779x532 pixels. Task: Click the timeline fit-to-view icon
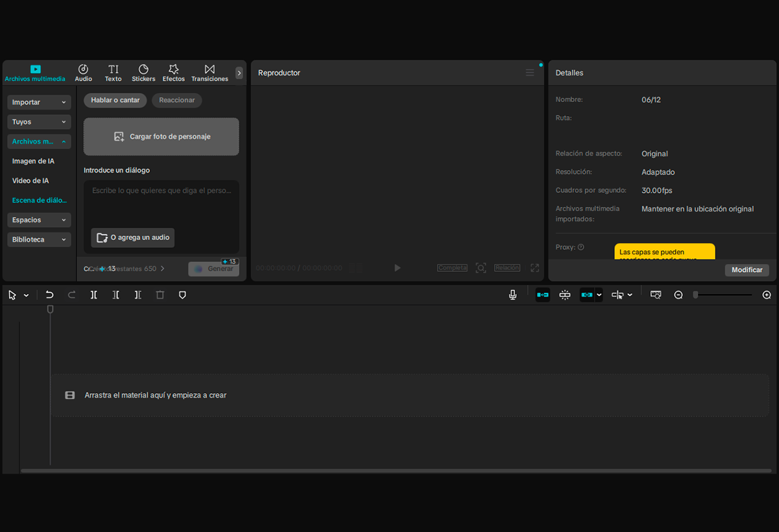coord(656,295)
